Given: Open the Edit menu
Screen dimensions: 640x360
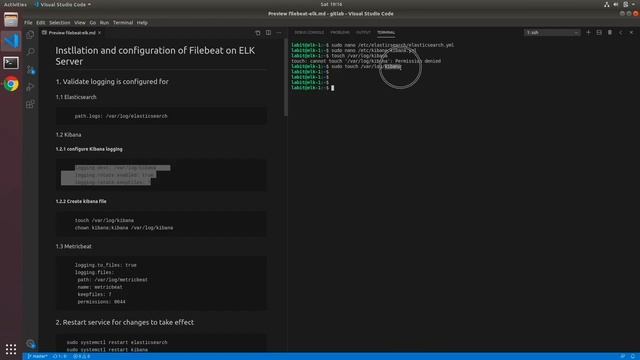Looking at the screenshot, I should pyautogui.click(x=40, y=23).
